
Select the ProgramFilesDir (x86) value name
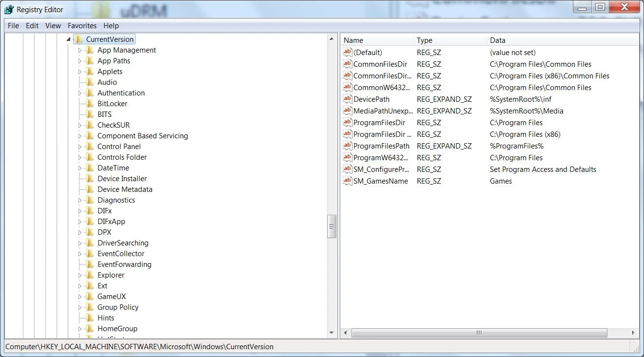click(x=382, y=134)
